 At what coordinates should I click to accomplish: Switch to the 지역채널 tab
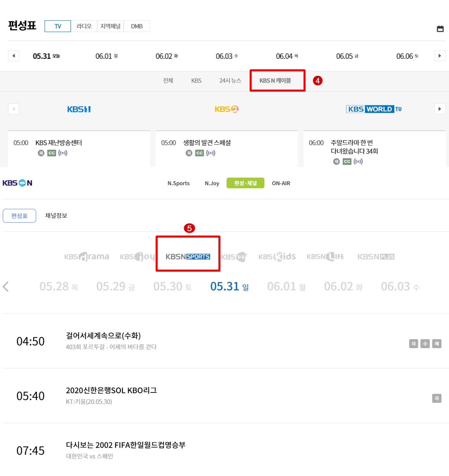tap(111, 26)
